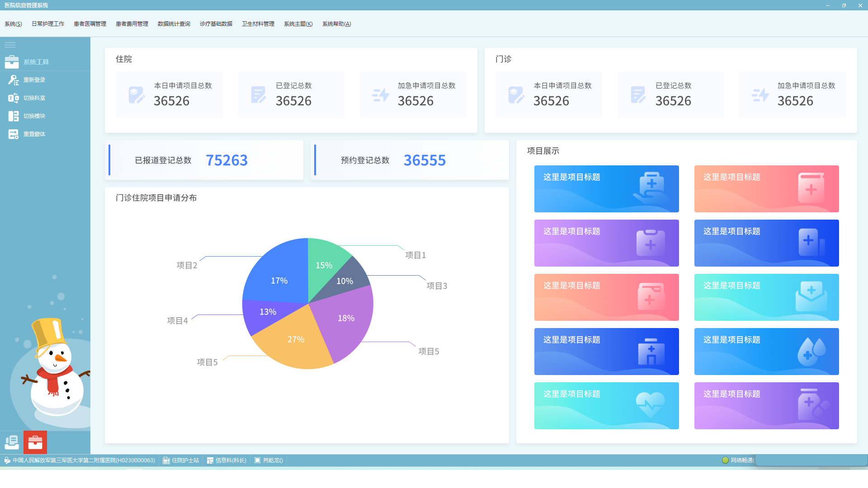Screen dimensions: 868x488
Task: Expand the 系统工具 sidebar group
Action: (36, 62)
